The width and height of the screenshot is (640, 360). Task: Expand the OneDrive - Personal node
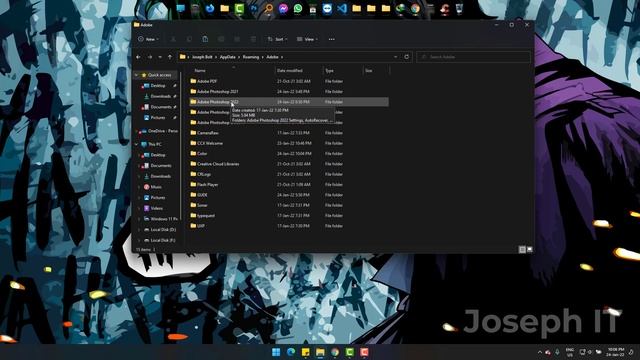136,131
